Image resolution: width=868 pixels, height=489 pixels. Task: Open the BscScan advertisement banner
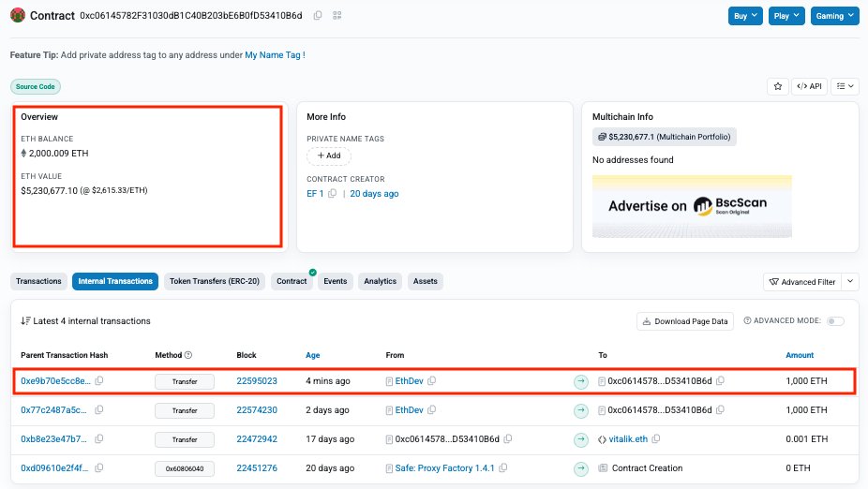(692, 206)
